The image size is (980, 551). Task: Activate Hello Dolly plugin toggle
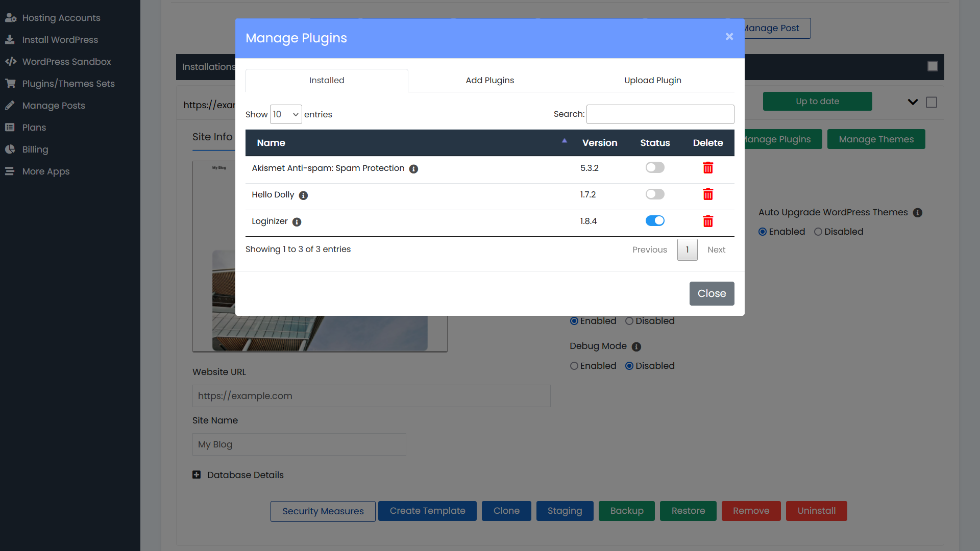(x=655, y=194)
